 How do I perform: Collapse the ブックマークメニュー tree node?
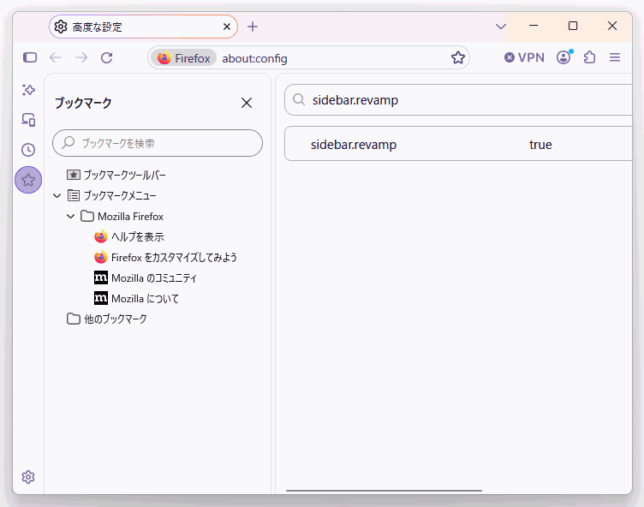pyautogui.click(x=57, y=196)
